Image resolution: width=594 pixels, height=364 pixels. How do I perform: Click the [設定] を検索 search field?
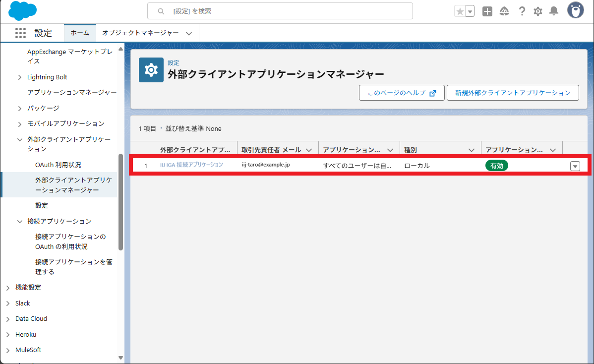click(280, 11)
